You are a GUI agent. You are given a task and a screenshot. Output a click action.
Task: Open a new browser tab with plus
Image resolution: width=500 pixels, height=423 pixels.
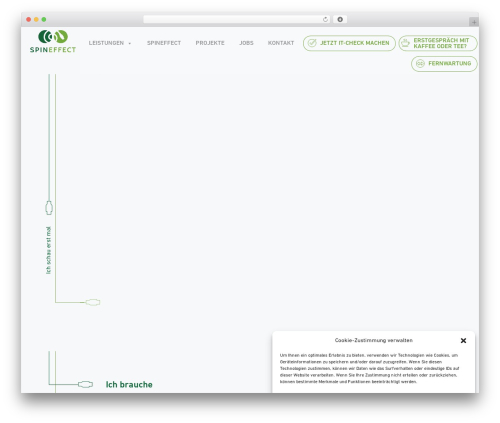(474, 22)
